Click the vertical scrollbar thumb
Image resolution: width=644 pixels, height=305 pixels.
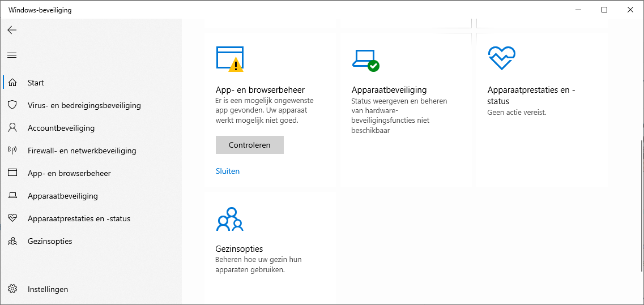tap(642, 205)
